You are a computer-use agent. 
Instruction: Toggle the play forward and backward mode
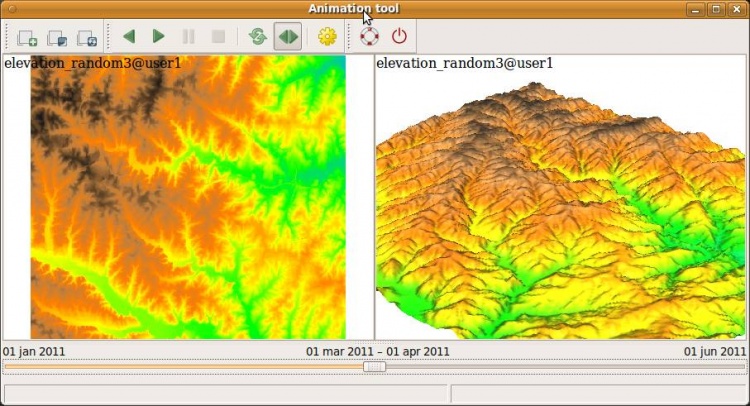point(288,37)
